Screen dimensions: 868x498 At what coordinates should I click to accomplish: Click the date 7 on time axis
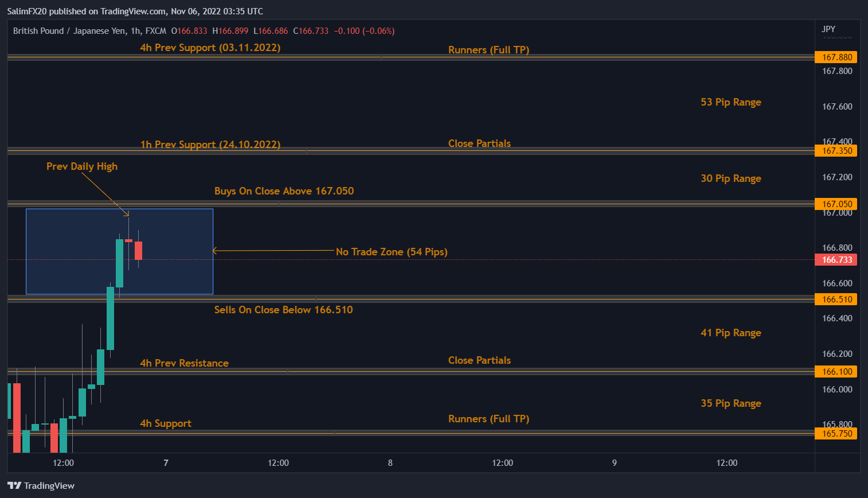(166, 463)
